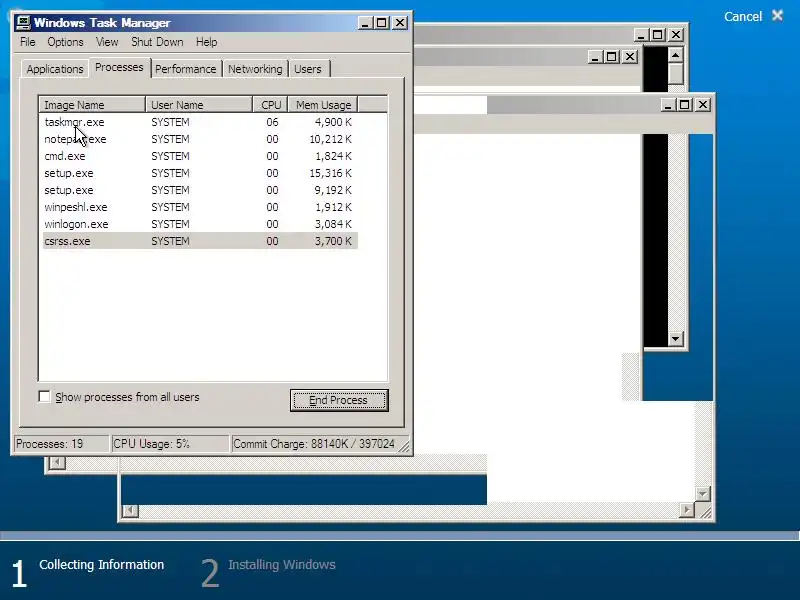This screenshot has height=600, width=800.
Task: Click the setup progress bar
Action: coord(400,536)
